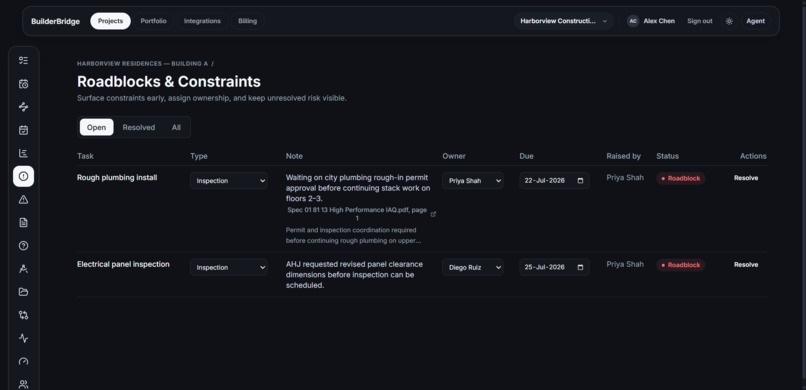Open the document page sidebar icon
Viewport: 806px width, 390px height.
point(23,222)
